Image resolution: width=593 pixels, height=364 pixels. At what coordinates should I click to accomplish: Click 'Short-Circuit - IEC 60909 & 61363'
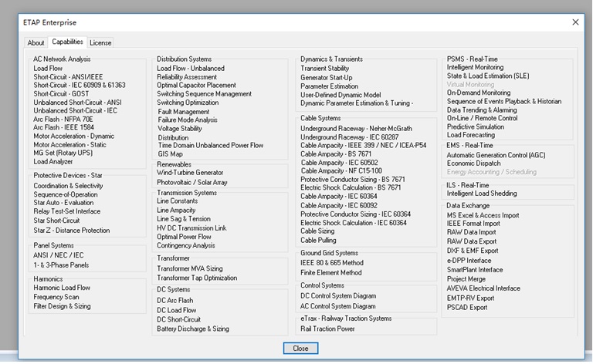[x=80, y=85]
